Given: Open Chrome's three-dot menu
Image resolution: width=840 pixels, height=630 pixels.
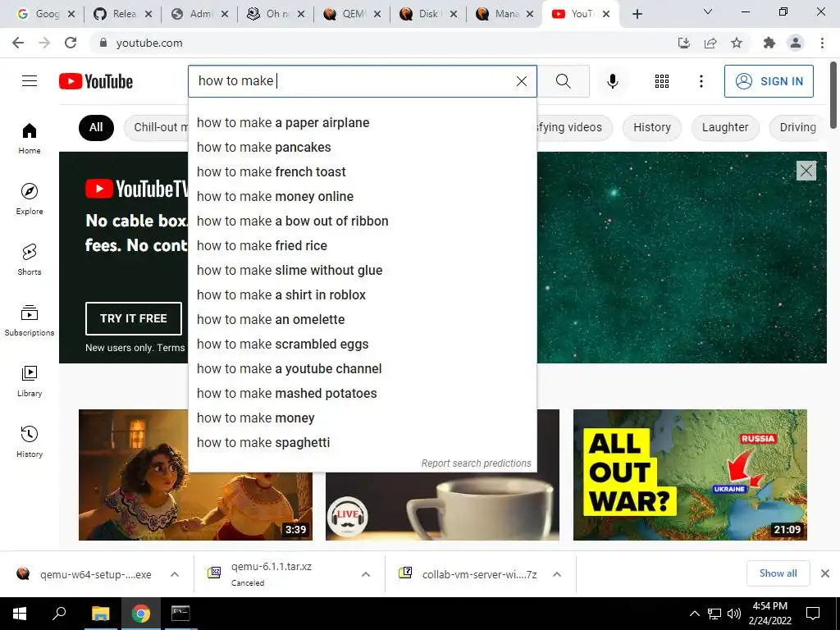Looking at the screenshot, I should click(822, 43).
